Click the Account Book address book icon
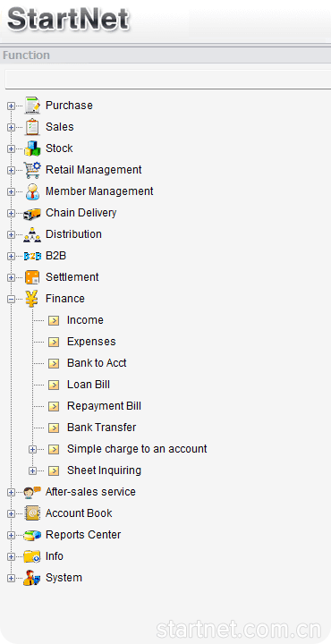 click(32, 513)
